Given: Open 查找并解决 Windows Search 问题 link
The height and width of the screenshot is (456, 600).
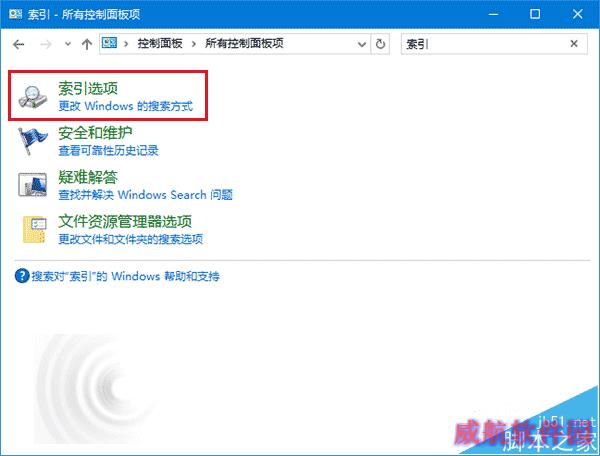Looking at the screenshot, I should (x=145, y=195).
